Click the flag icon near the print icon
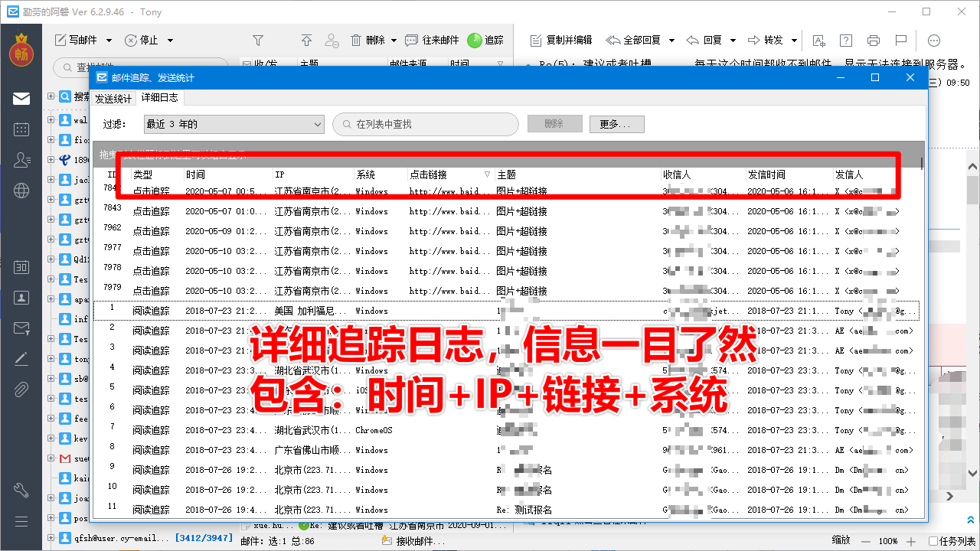 900,41
